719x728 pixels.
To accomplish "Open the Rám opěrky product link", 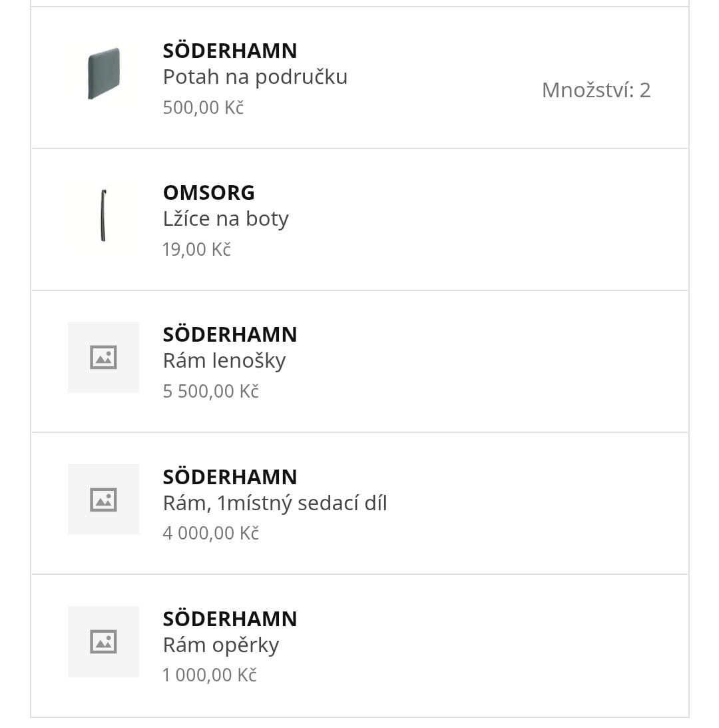I will coord(221,645).
